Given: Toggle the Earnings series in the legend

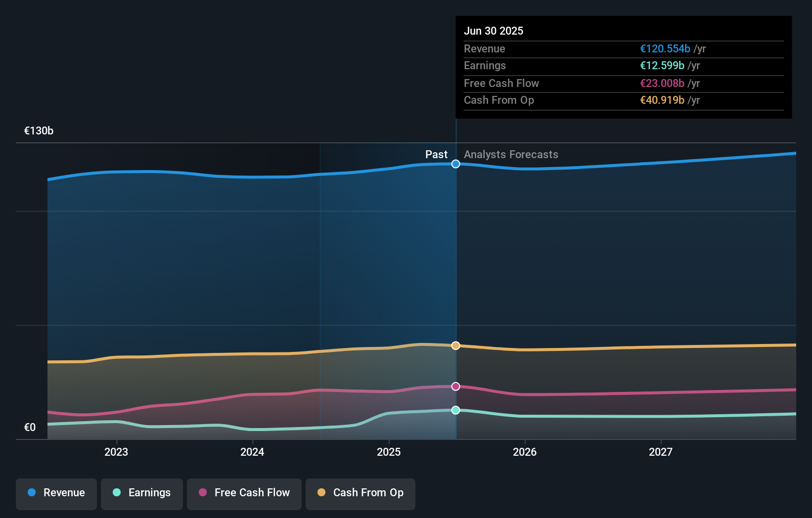Looking at the screenshot, I should [142, 493].
